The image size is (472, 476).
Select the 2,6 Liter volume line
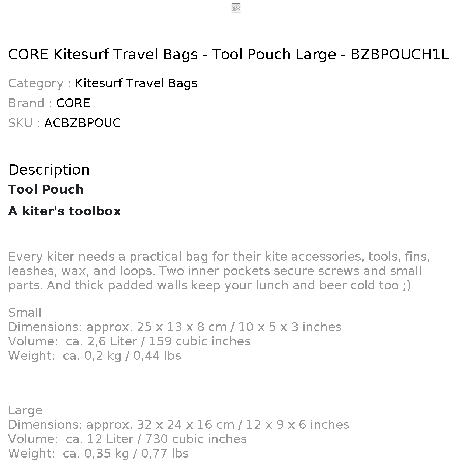pyautogui.click(x=129, y=341)
